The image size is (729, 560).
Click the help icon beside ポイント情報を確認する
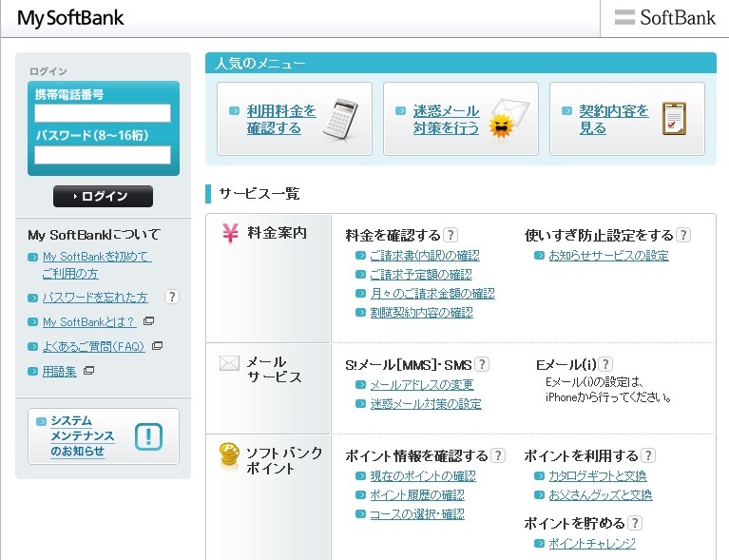pyautogui.click(x=498, y=455)
